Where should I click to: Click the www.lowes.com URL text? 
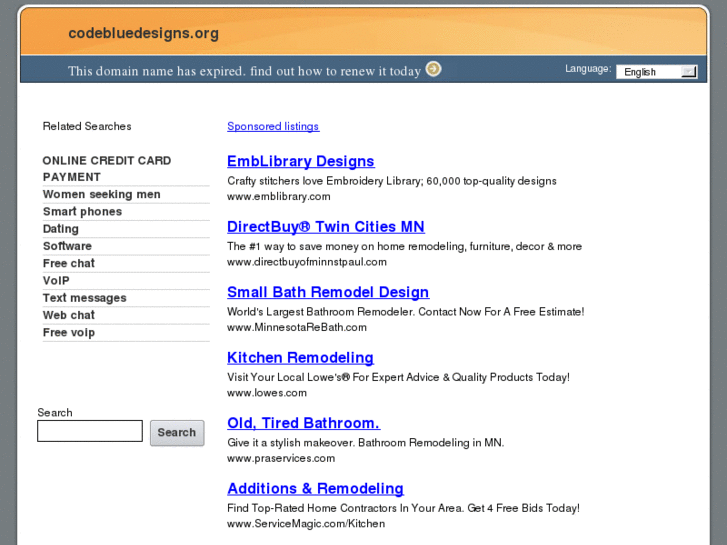click(267, 393)
